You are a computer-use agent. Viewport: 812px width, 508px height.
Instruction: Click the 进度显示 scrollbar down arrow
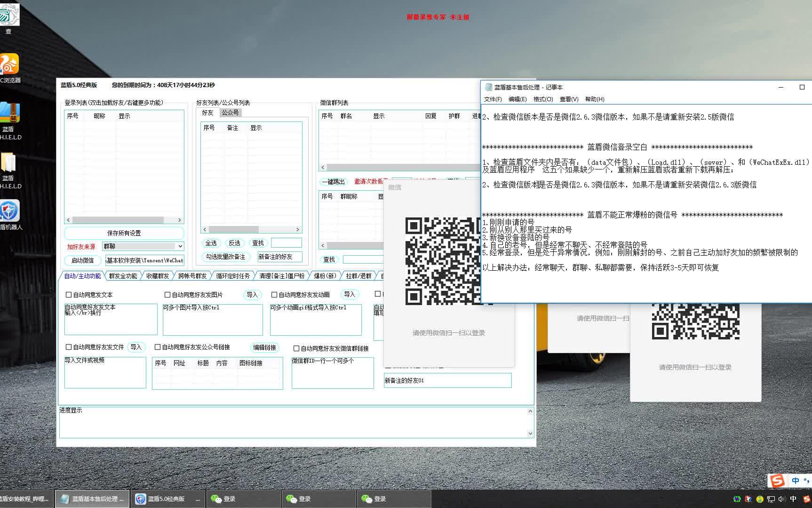click(x=530, y=434)
